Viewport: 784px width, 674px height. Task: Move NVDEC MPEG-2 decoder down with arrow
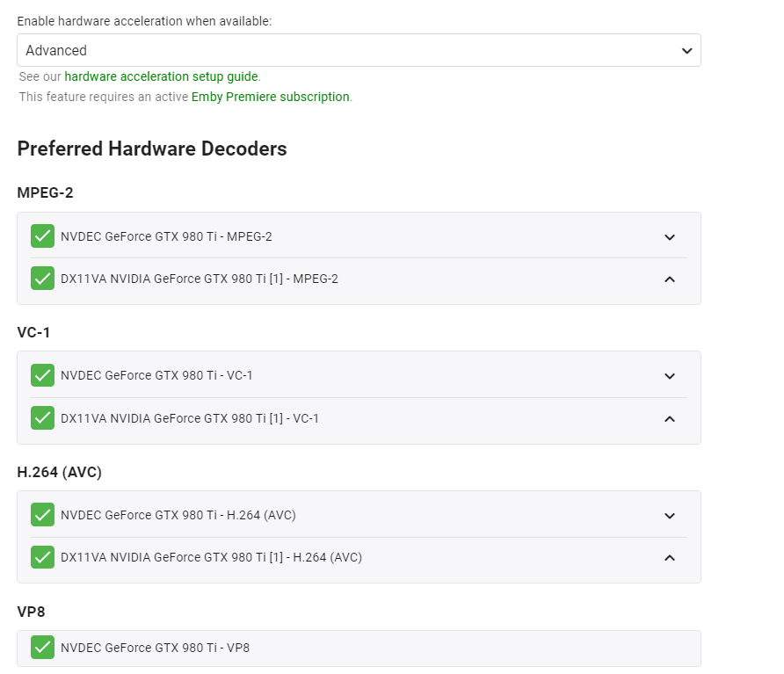click(x=670, y=236)
